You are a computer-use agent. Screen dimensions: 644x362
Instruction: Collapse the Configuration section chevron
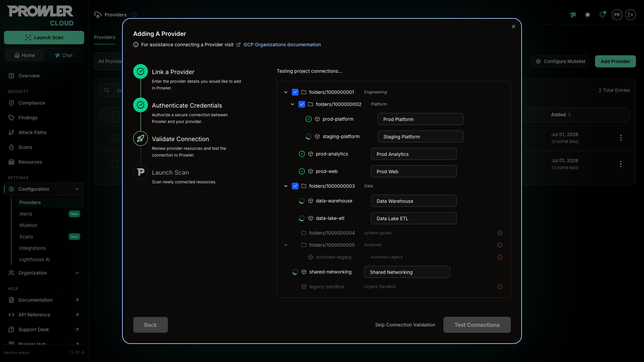(77, 189)
